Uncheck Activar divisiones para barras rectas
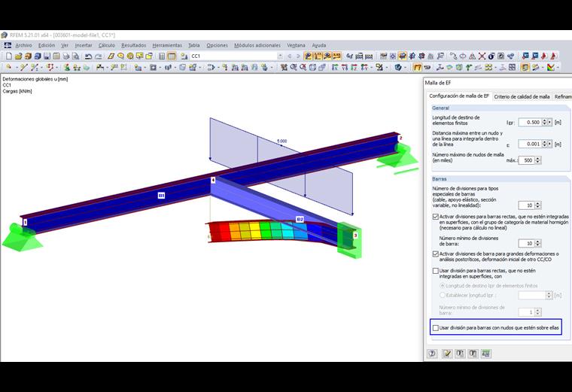Screen dimensions: 572x392 435,217
